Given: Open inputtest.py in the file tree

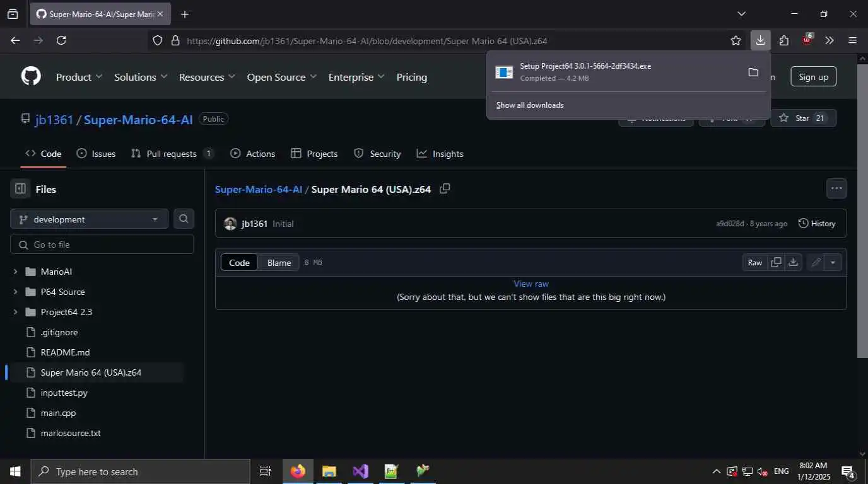Looking at the screenshot, I should (x=64, y=393).
